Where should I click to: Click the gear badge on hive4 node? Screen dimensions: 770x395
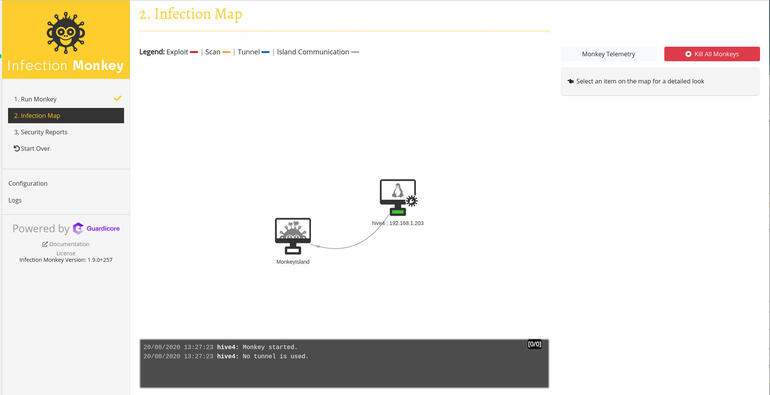[412, 200]
